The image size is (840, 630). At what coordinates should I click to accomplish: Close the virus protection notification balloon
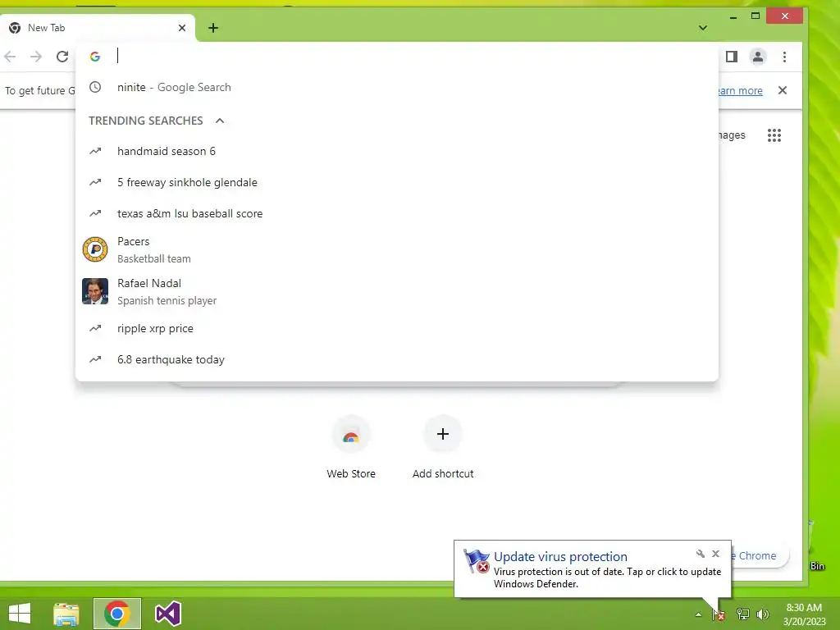[715, 554]
